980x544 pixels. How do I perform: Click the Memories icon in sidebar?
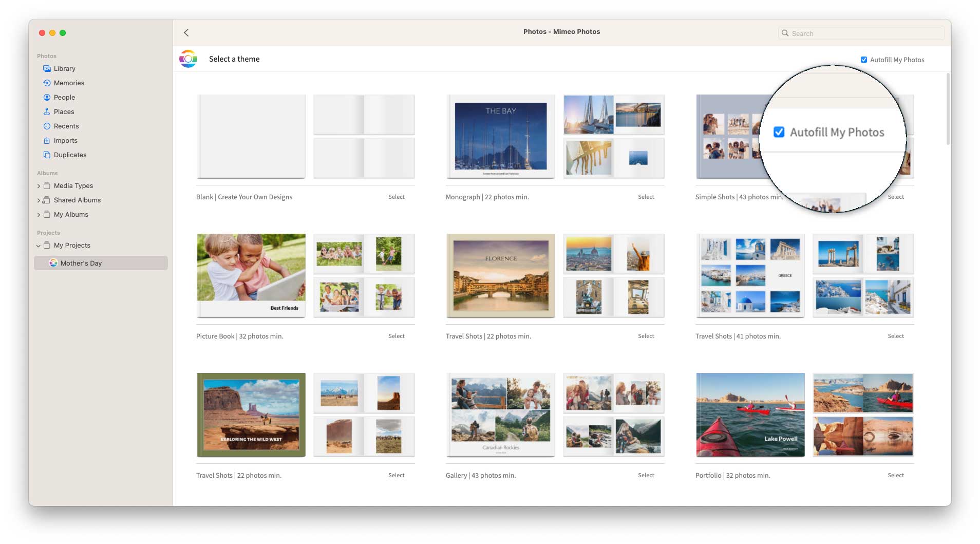click(47, 83)
